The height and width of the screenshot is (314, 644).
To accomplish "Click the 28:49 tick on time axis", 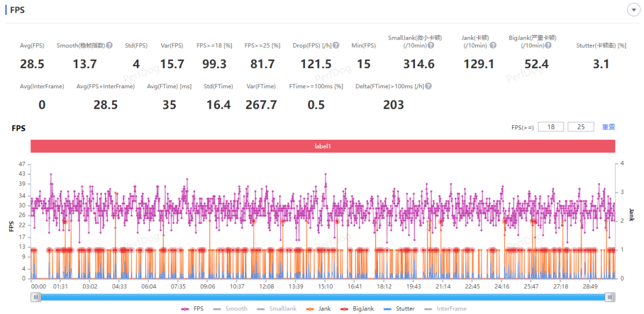I will (590, 286).
